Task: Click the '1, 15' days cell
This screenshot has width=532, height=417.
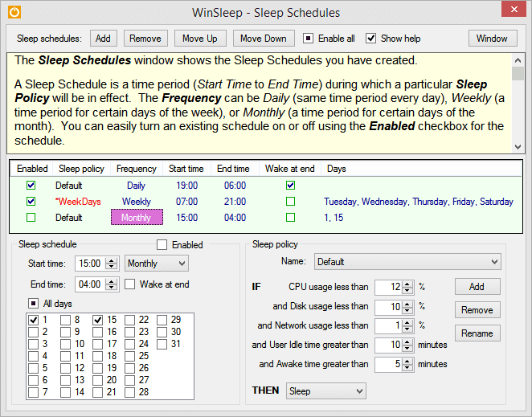Action: coord(334,218)
